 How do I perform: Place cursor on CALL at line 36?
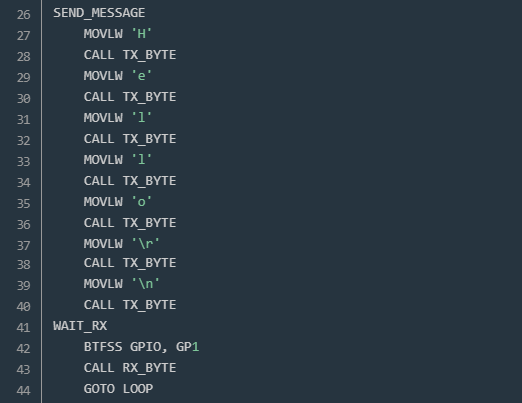coord(99,223)
